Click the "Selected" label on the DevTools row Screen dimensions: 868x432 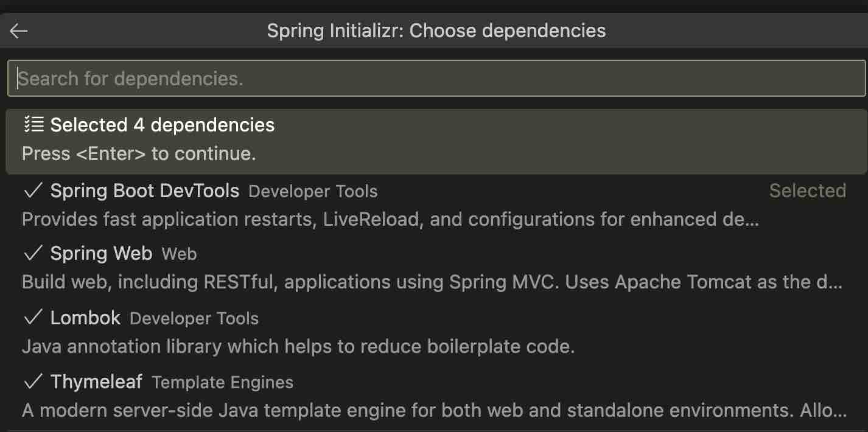coord(808,190)
